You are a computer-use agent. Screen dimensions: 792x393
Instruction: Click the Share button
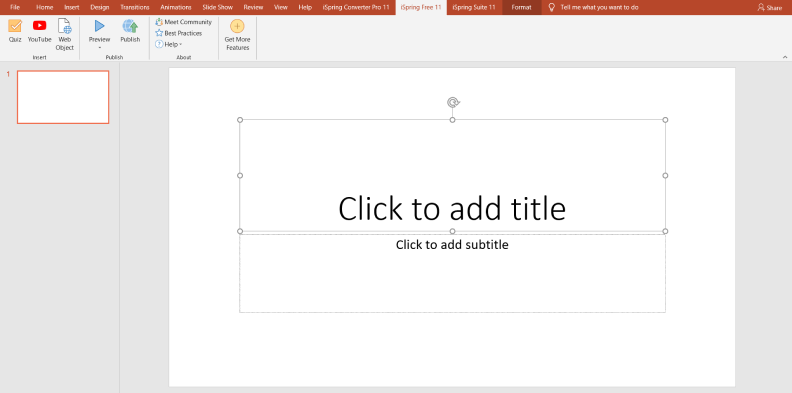click(x=769, y=8)
